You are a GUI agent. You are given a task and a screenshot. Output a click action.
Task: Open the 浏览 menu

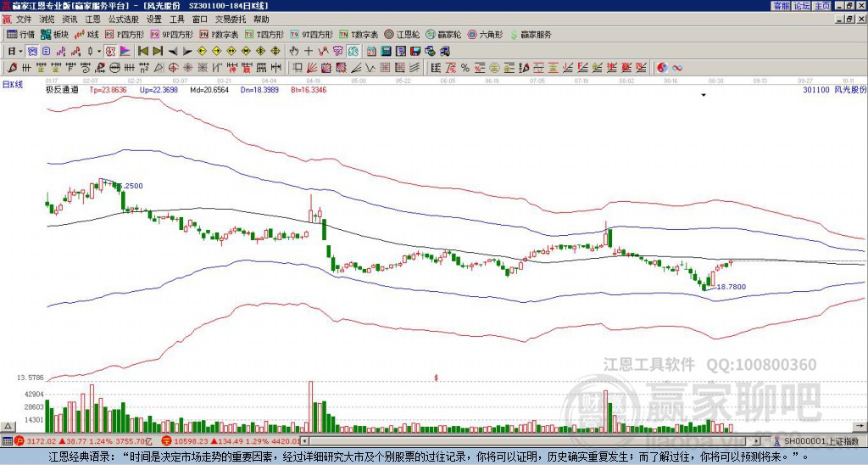[x=47, y=20]
